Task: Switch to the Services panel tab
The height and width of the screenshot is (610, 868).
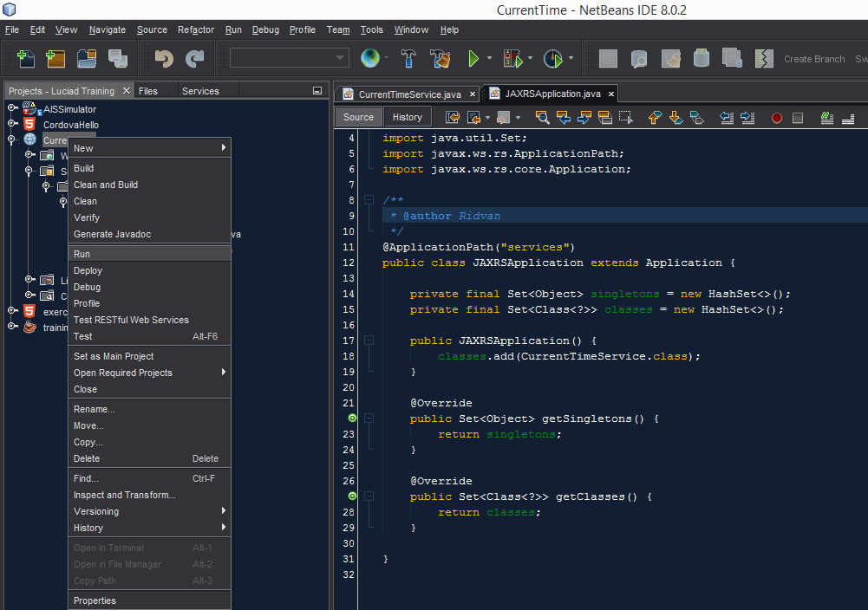Action: tap(200, 91)
